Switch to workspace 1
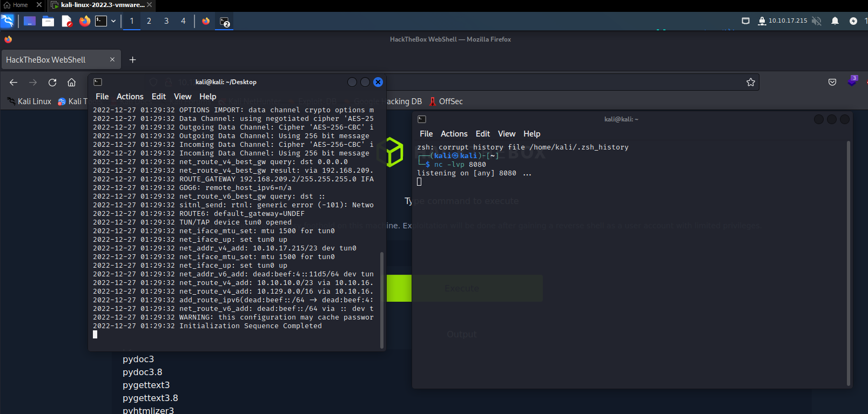Image resolution: width=868 pixels, height=414 pixels. click(x=132, y=21)
